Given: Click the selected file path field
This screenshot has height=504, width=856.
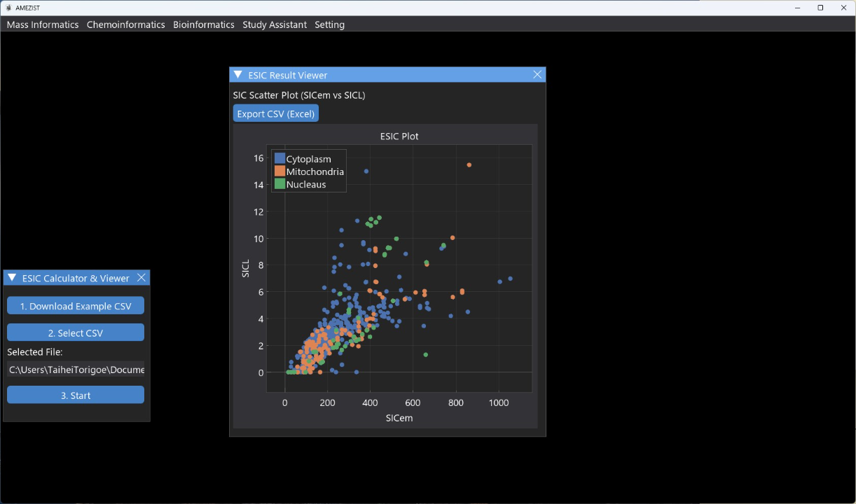Looking at the screenshot, I should click(76, 370).
